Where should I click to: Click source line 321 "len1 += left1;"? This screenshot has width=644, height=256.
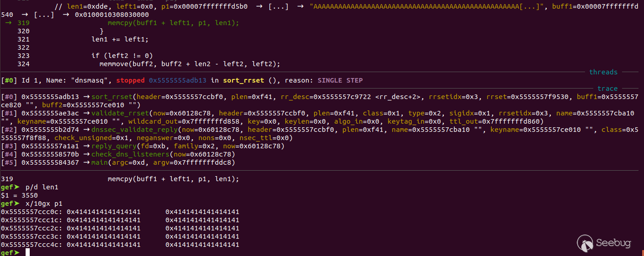pos(120,39)
